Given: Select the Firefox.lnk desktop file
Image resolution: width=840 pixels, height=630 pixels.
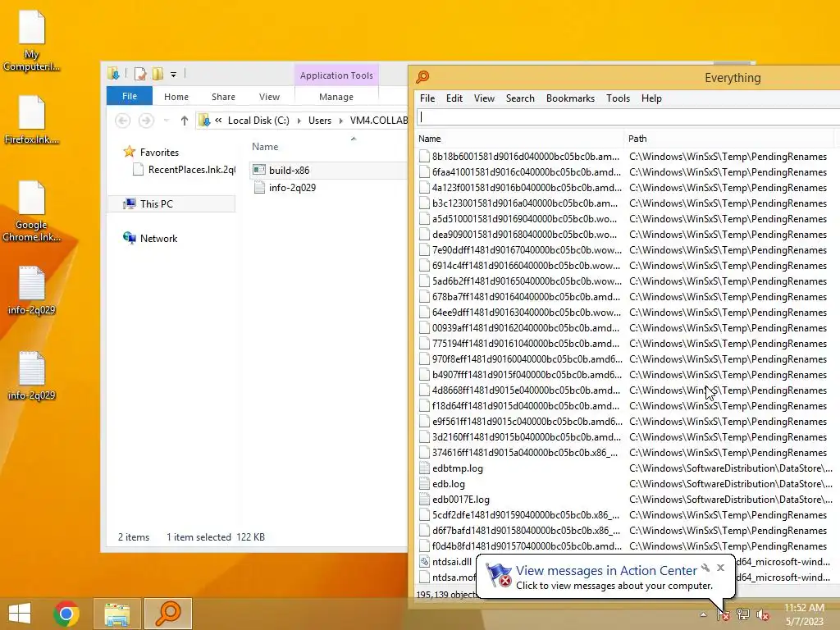Looking at the screenshot, I should (32, 120).
